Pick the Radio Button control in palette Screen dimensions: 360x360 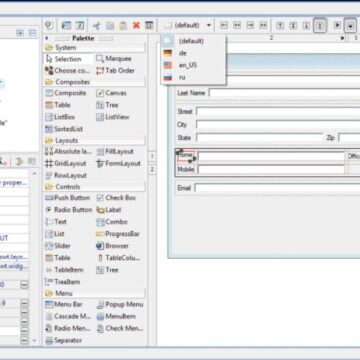[68, 210]
